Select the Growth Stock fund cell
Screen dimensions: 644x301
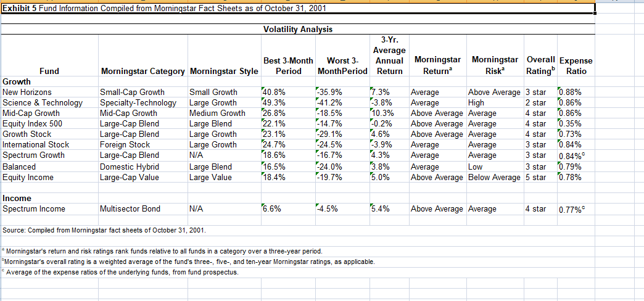(x=49, y=134)
